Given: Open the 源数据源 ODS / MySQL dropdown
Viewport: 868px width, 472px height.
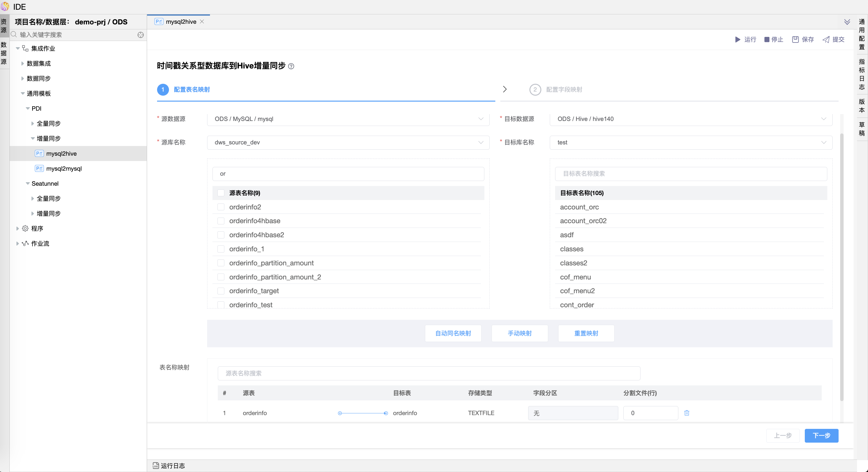Looking at the screenshot, I should [348, 119].
